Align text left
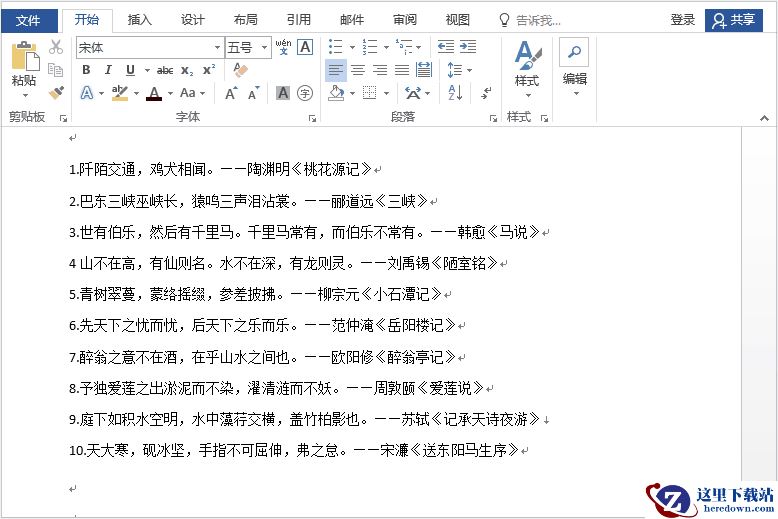The image size is (778, 519). [336, 70]
